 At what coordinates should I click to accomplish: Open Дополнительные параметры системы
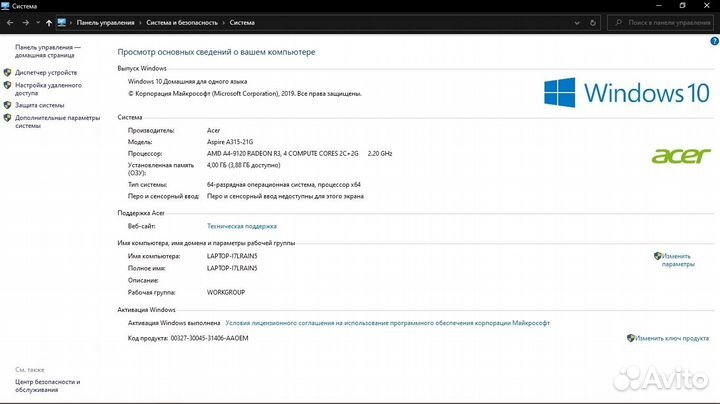[x=57, y=121]
